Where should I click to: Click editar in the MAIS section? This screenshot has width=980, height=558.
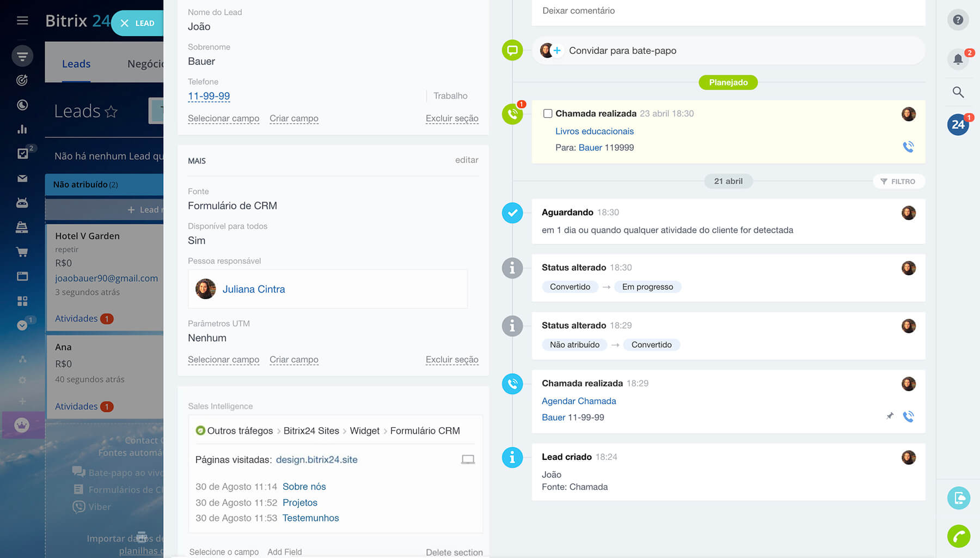(466, 160)
